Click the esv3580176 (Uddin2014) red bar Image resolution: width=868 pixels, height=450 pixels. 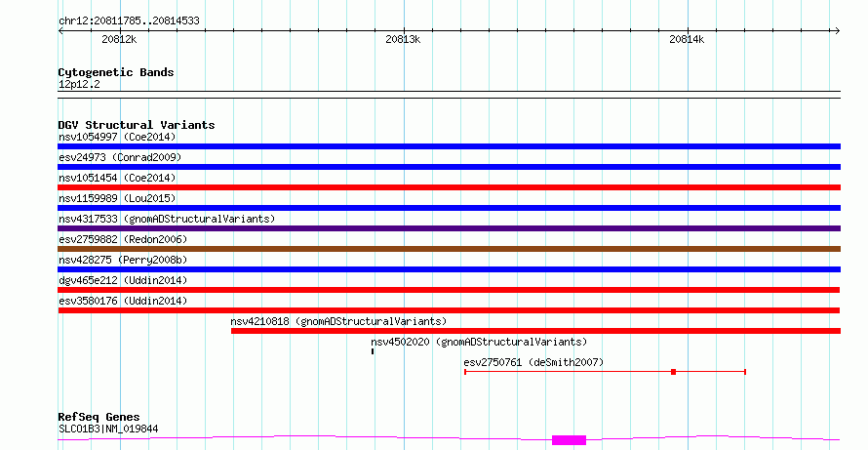point(449,310)
